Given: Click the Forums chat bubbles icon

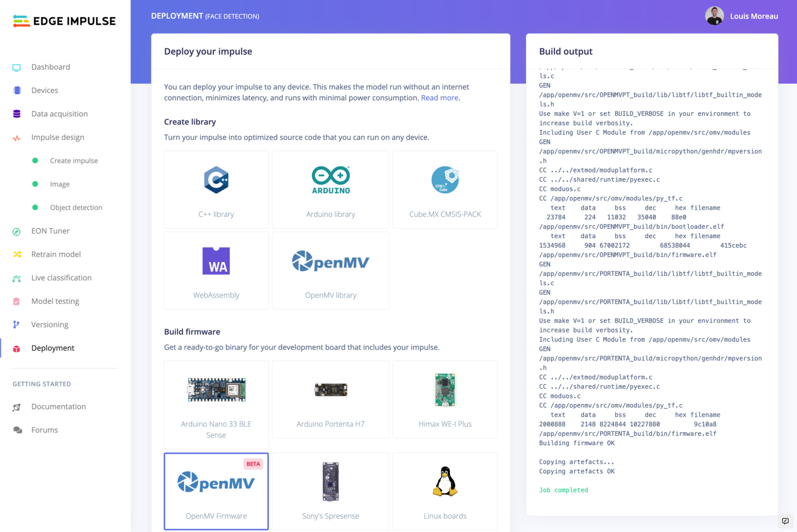Looking at the screenshot, I should point(18,430).
